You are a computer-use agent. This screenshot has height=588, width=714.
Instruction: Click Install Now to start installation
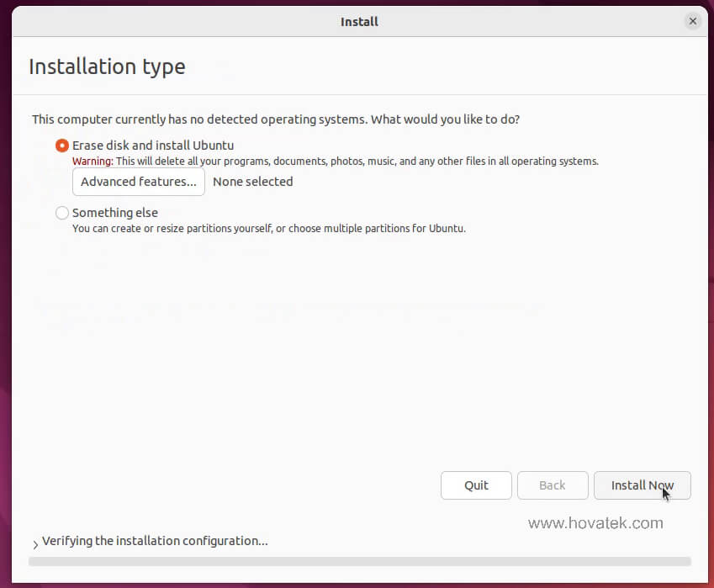[x=642, y=485]
